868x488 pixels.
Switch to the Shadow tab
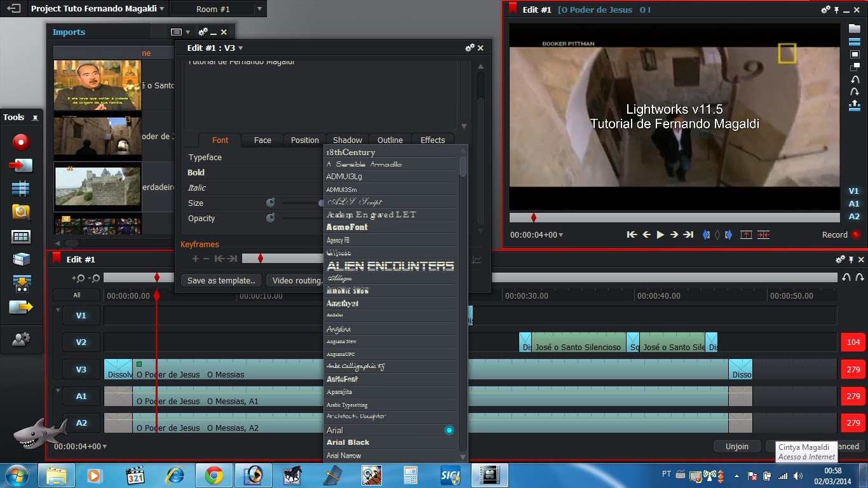348,140
